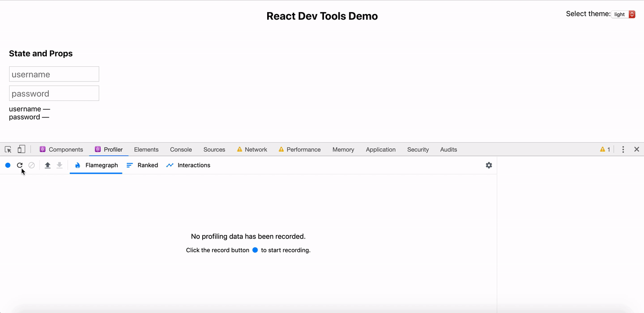Clear profiling data icon
This screenshot has width=644, height=313.
[32, 165]
